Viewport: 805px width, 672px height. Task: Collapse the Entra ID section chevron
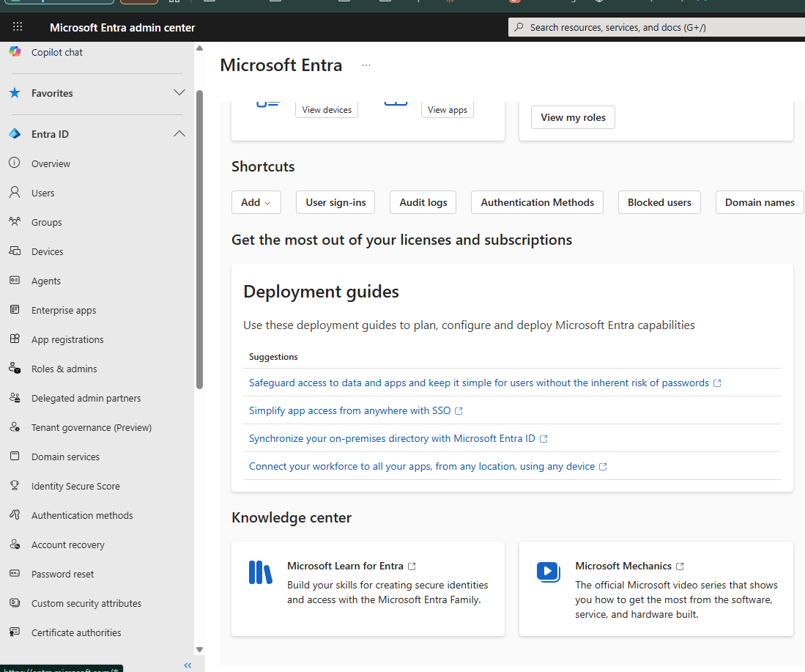pos(179,133)
